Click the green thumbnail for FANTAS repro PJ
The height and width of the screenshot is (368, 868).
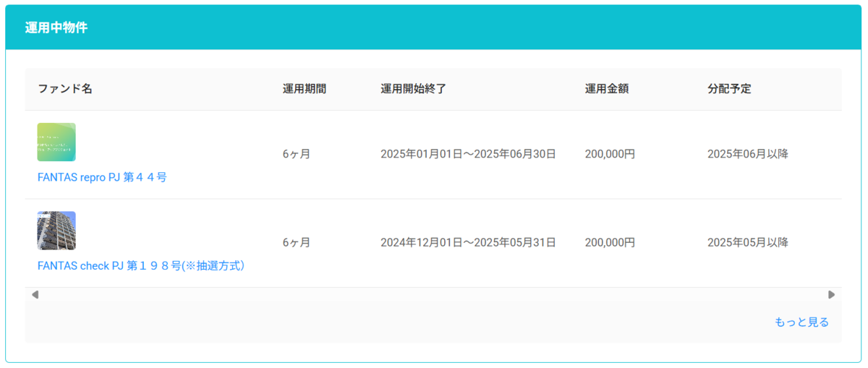[x=56, y=142]
